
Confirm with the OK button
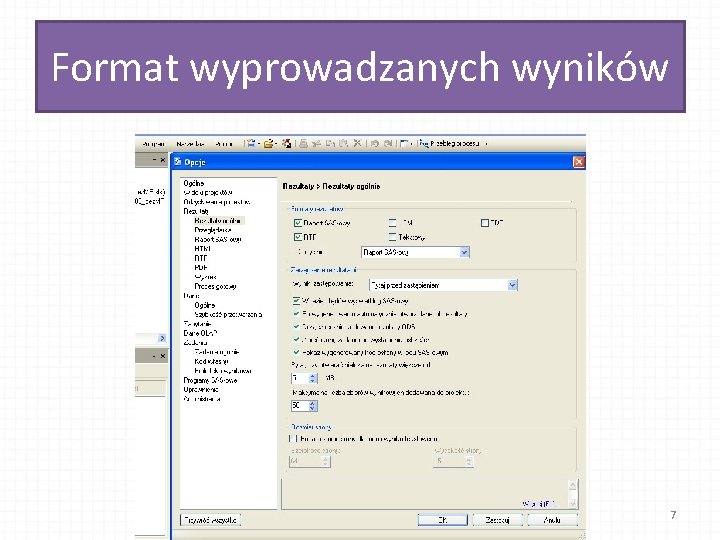(443, 520)
